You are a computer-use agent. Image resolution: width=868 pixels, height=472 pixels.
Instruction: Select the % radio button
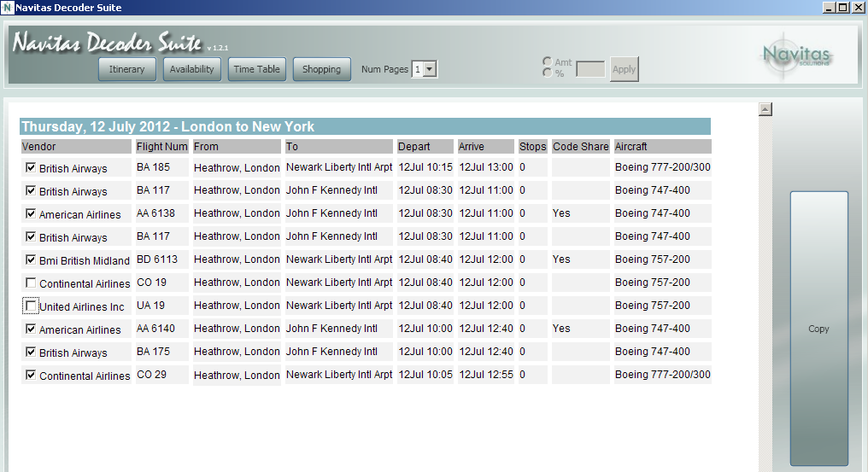click(548, 73)
